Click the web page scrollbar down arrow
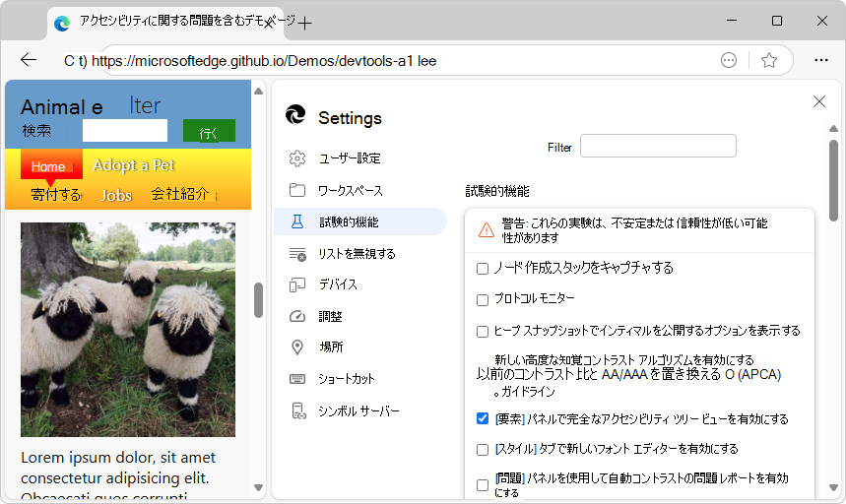 coord(258,487)
